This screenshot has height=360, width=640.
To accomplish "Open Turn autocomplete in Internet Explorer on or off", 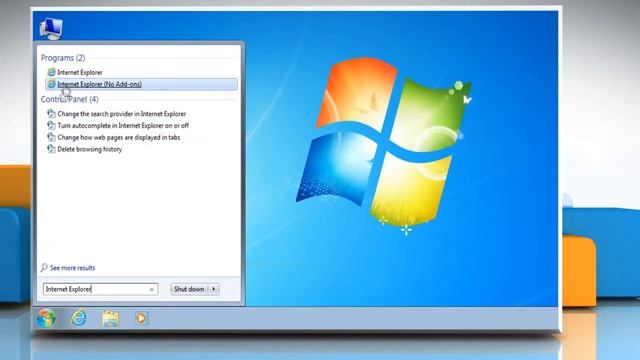I will [123, 126].
